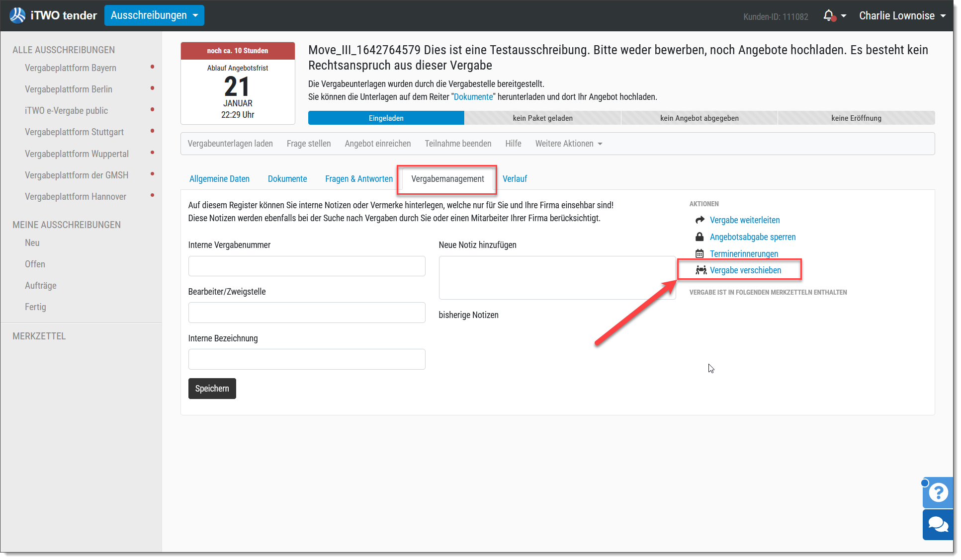Open the Fragen & Antworten tab
Image resolution: width=961 pixels, height=560 pixels.
(359, 179)
